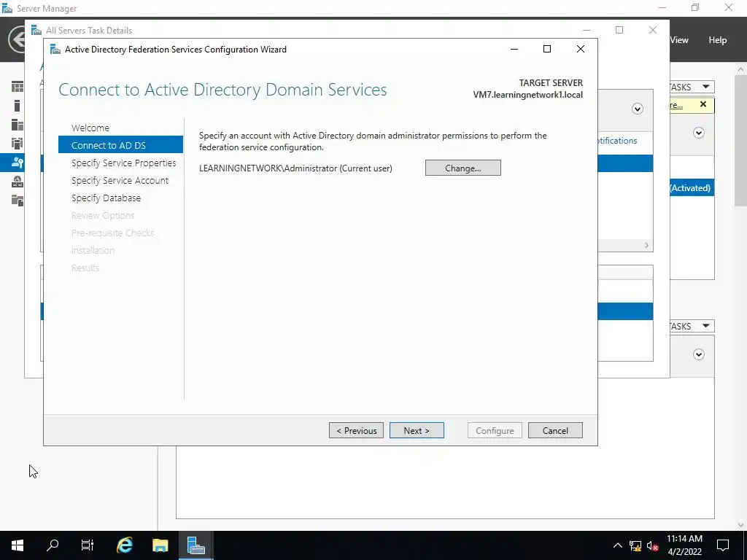Open Dashboard icon in Server Manager sidebar

coord(18,87)
